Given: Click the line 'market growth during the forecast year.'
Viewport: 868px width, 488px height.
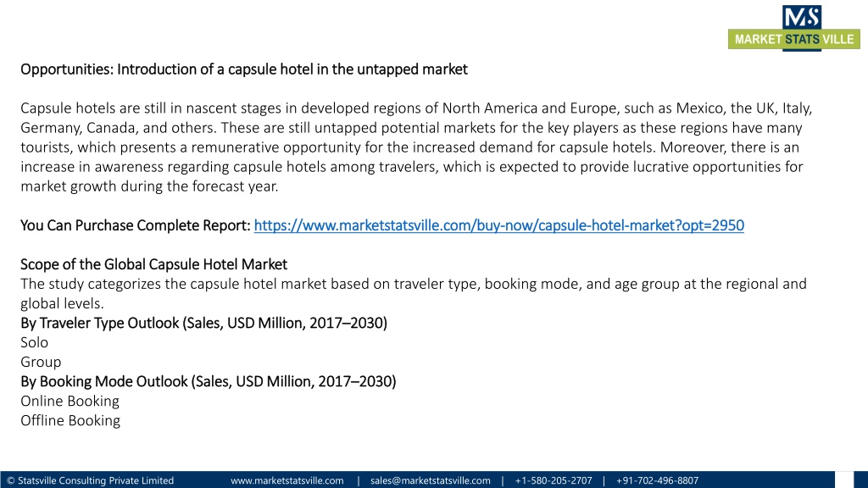Looking at the screenshot, I should [x=149, y=186].
